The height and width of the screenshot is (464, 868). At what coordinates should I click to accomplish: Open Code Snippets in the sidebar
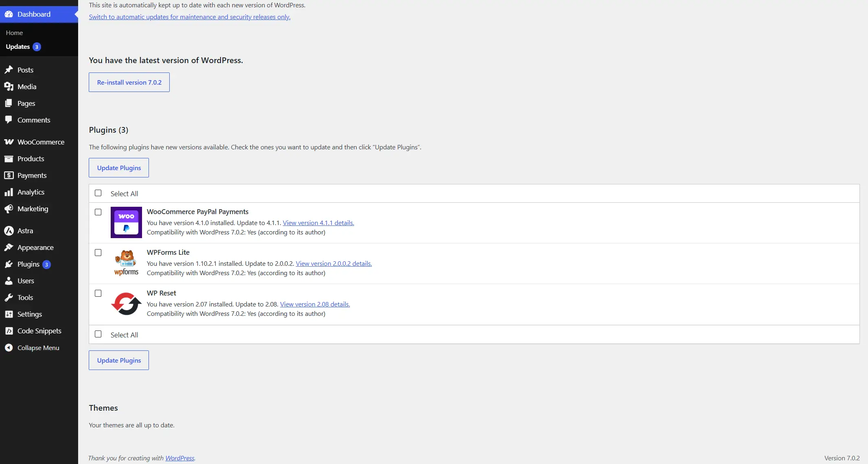39,331
